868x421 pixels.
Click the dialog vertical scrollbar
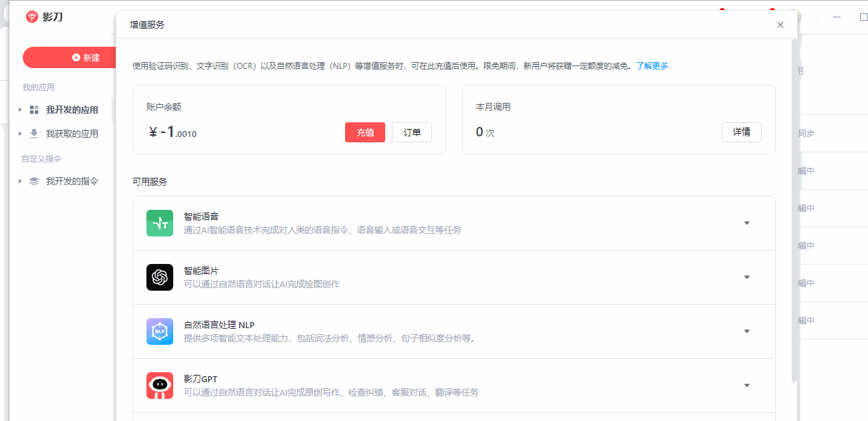794,210
